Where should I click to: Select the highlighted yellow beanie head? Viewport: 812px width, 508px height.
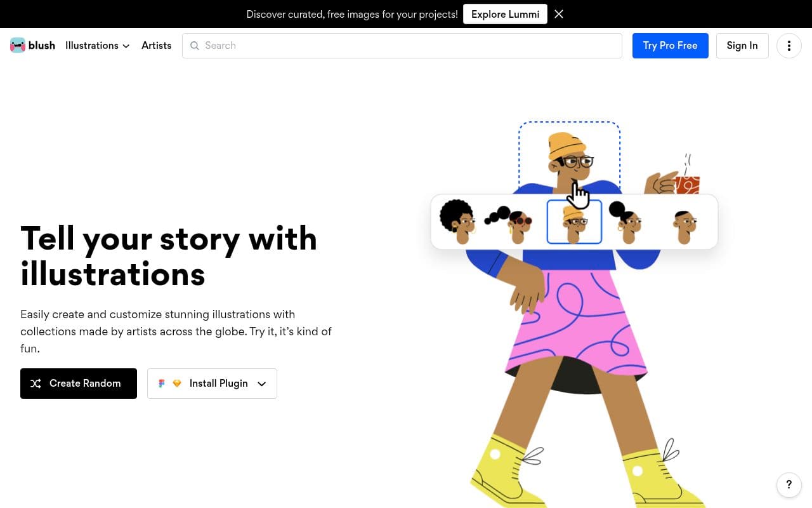tap(574, 222)
